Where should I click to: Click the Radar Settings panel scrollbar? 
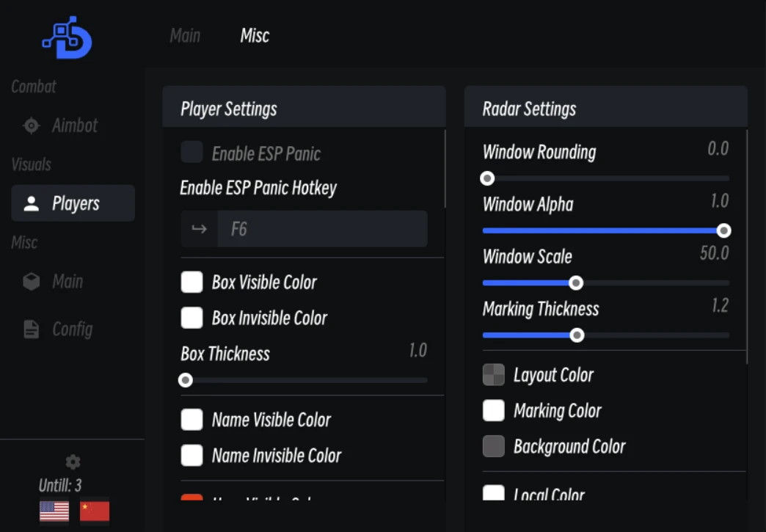tap(747, 247)
